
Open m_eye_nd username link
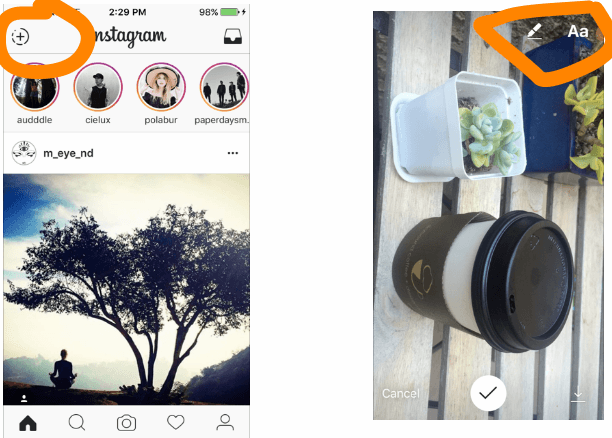(x=68, y=153)
